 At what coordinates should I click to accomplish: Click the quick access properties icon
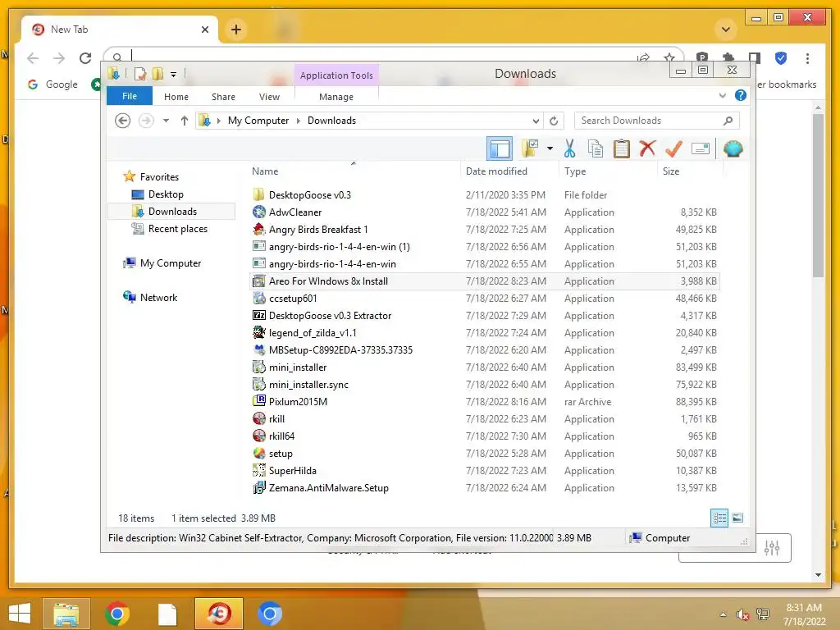140,74
